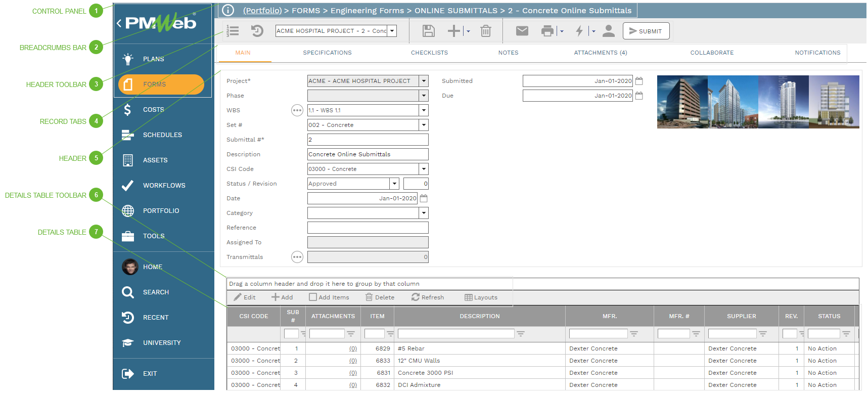The image size is (868, 393).
Task: Collapse the control panel with back chevron
Action: (x=119, y=23)
